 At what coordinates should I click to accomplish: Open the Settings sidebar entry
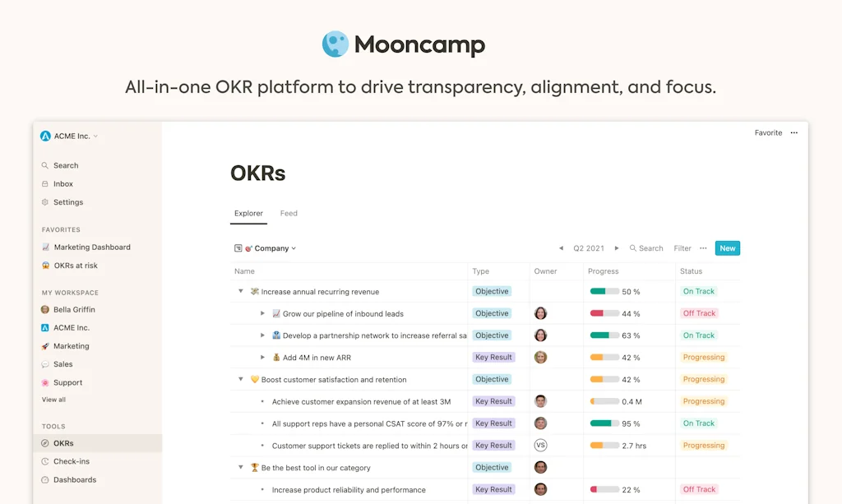(x=67, y=201)
